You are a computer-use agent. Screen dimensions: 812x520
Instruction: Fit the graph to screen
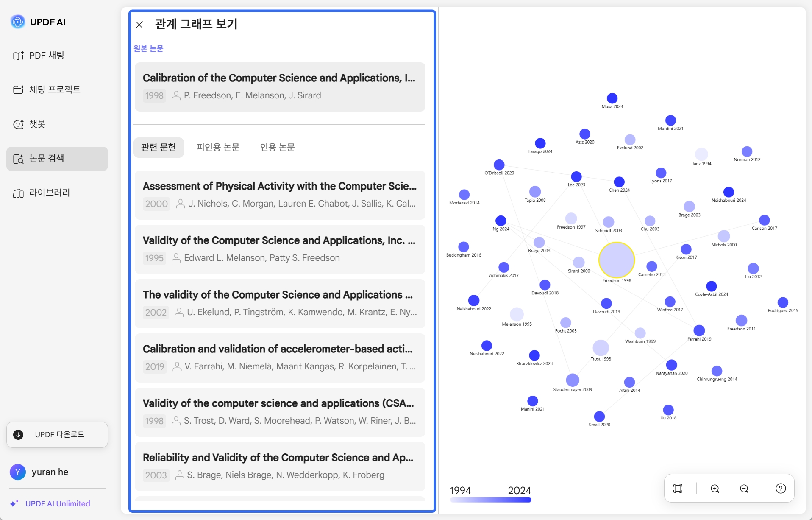pyautogui.click(x=678, y=489)
